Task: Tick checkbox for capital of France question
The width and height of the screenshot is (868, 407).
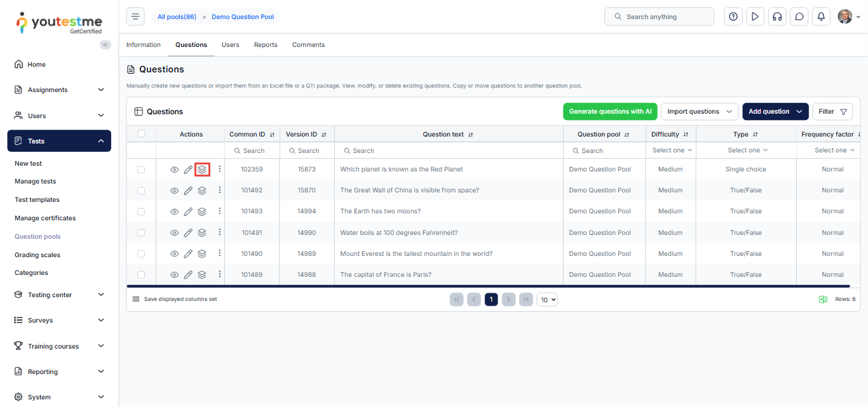Action: [x=141, y=275]
